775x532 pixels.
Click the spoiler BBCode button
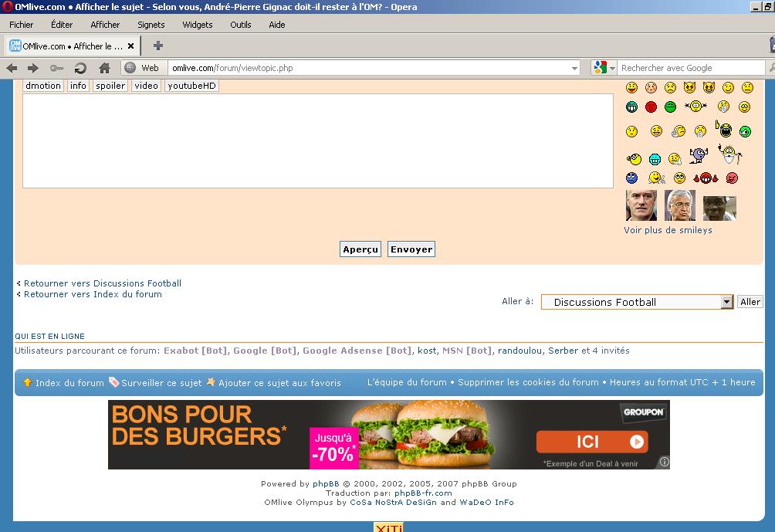click(110, 86)
